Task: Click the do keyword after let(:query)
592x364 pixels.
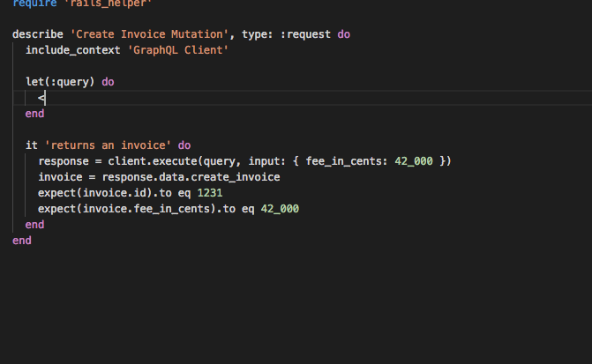Action: [108, 82]
